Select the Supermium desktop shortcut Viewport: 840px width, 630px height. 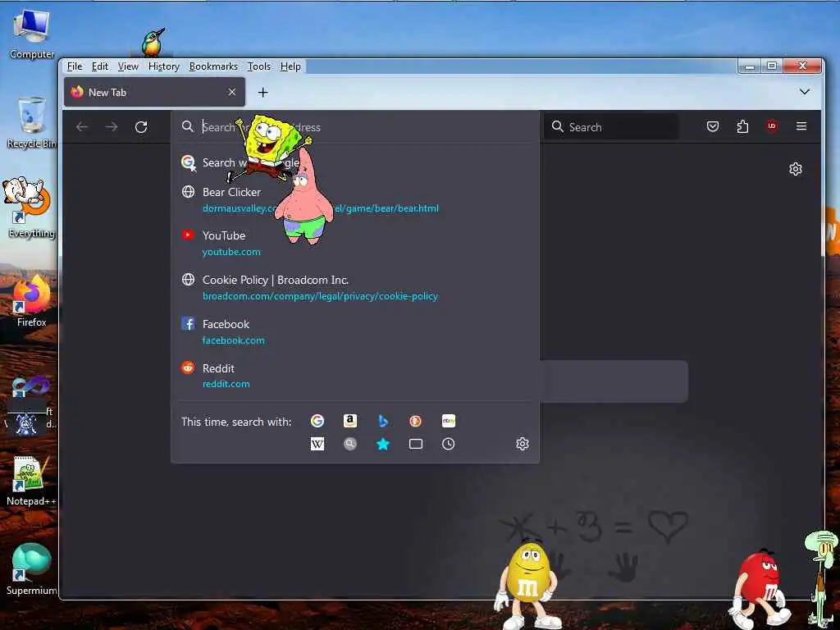click(x=32, y=569)
